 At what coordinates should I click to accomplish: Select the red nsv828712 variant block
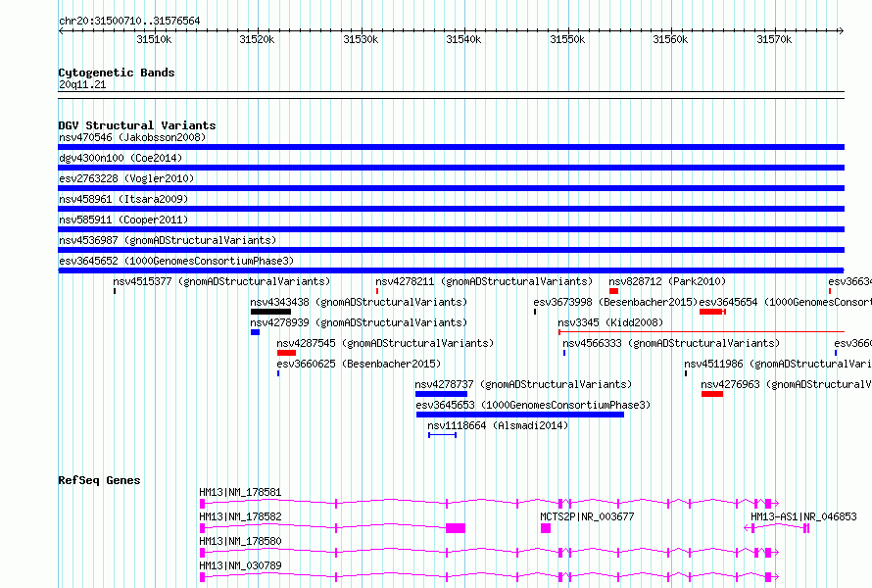pyautogui.click(x=613, y=291)
